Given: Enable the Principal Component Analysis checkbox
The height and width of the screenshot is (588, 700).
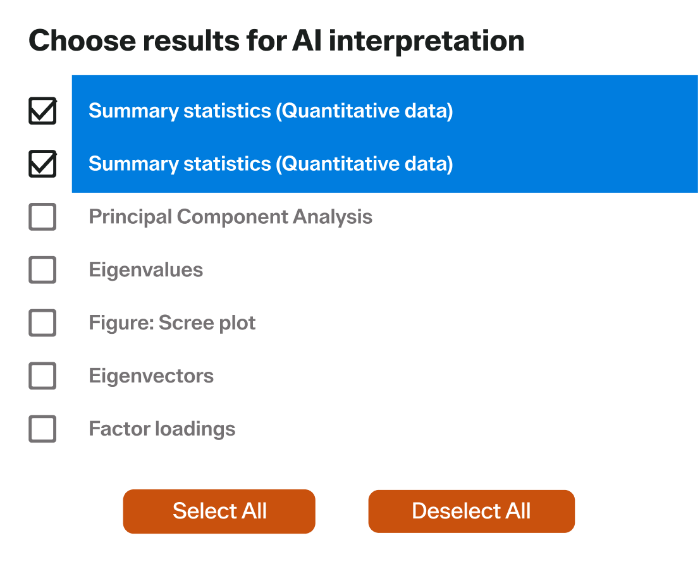Looking at the screenshot, I should tap(42, 217).
